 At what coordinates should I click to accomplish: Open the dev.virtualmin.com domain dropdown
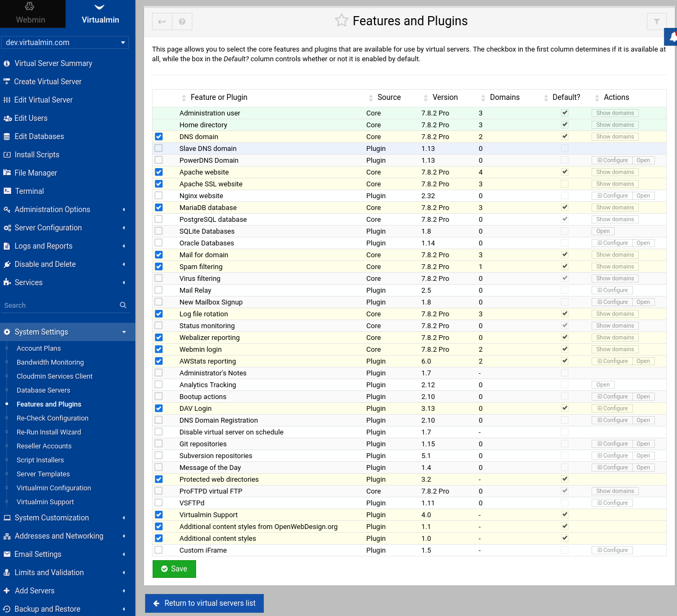tap(64, 42)
